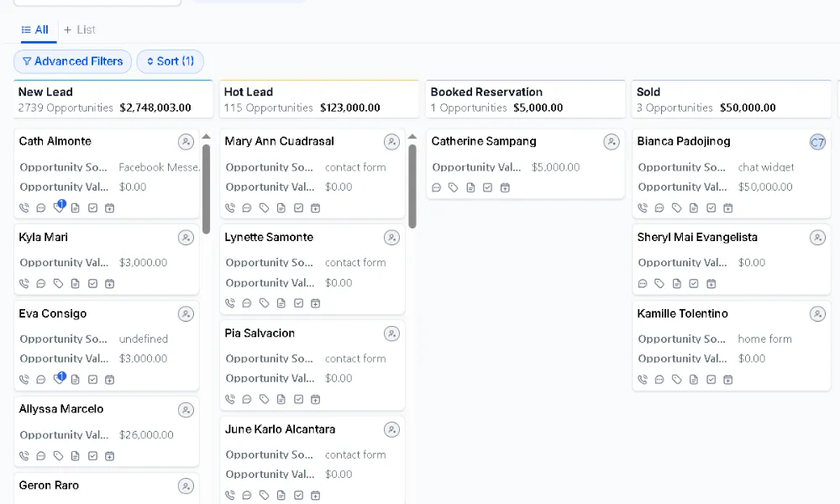Switch to the All view tab

pyautogui.click(x=35, y=29)
